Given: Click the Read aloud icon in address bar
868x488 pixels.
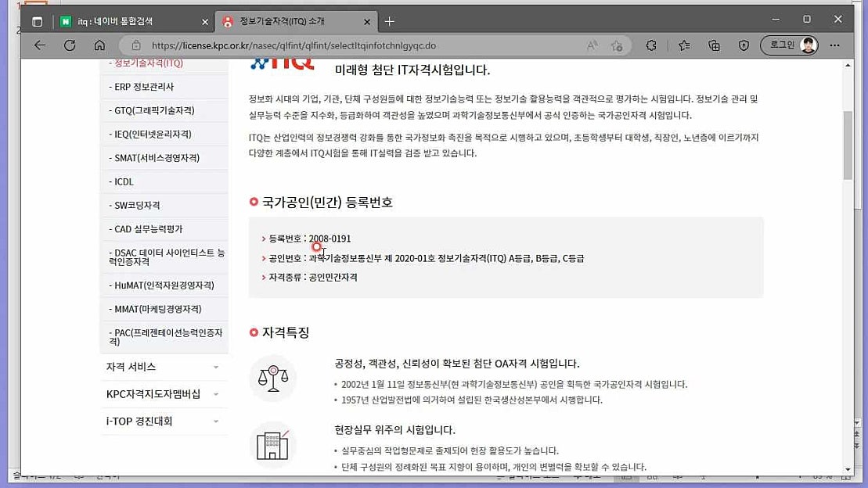Looking at the screenshot, I should click(x=592, y=45).
